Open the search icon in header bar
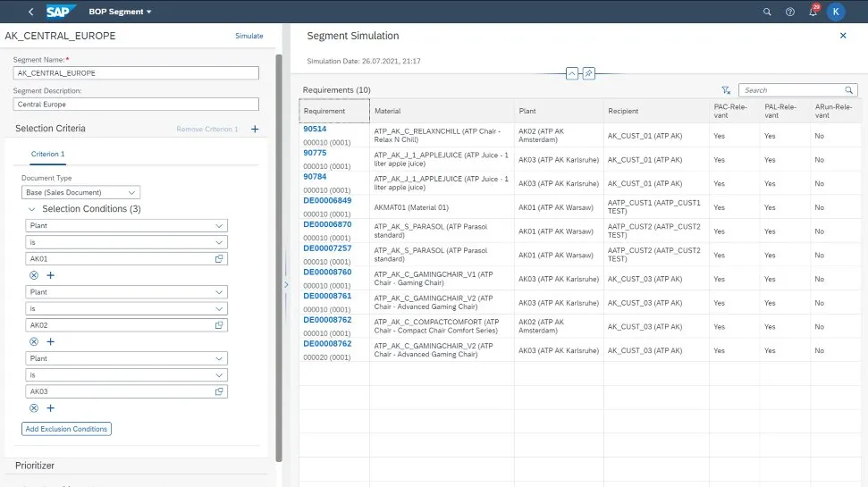The width and height of the screenshot is (868, 487). tap(767, 12)
